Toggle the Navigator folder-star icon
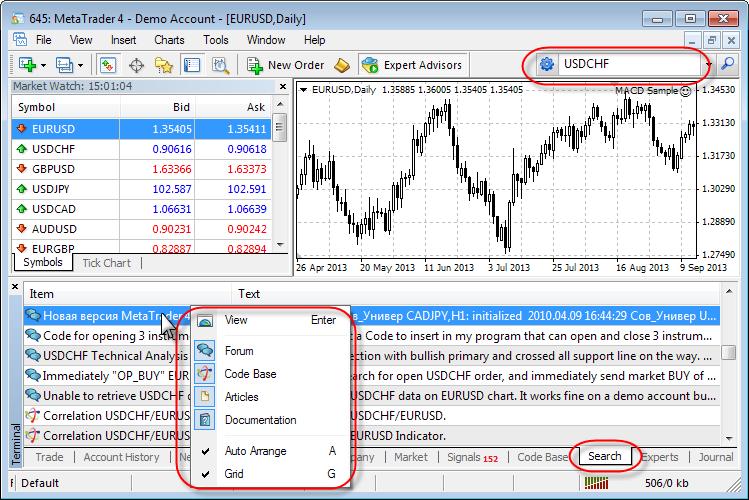 (164, 65)
